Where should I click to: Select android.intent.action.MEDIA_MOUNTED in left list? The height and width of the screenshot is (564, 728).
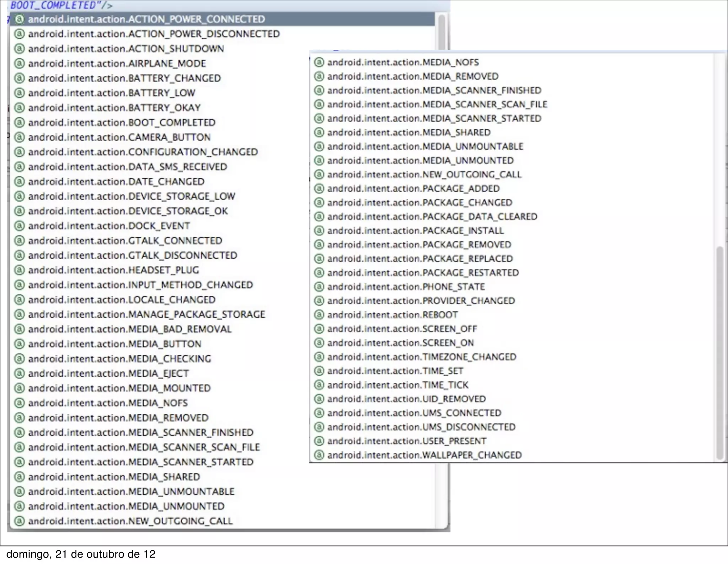(x=119, y=388)
